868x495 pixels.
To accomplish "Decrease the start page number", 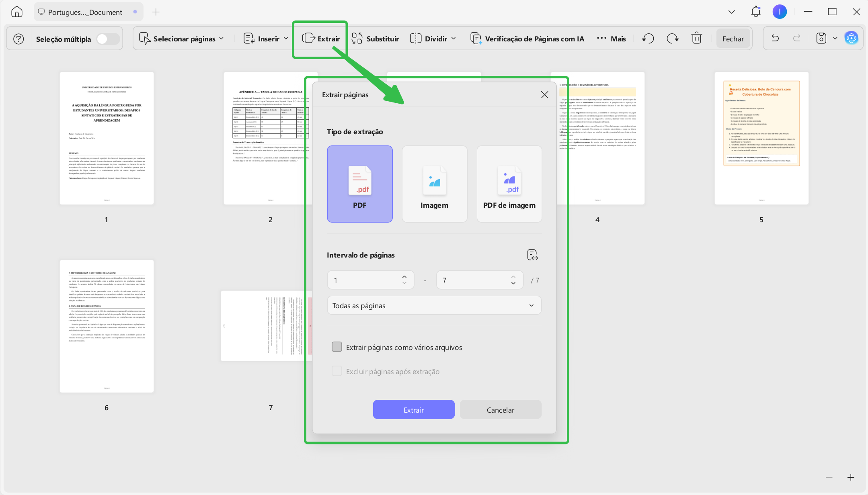I will click(404, 283).
